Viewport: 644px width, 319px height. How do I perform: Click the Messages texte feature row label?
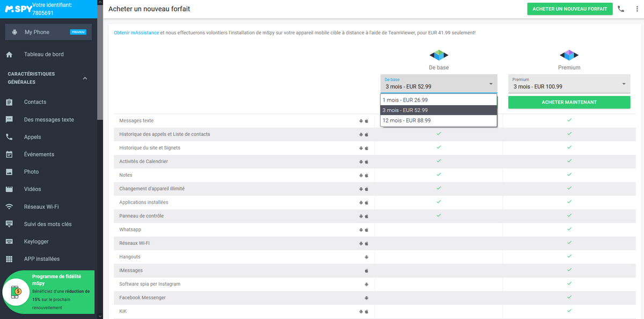click(x=136, y=121)
